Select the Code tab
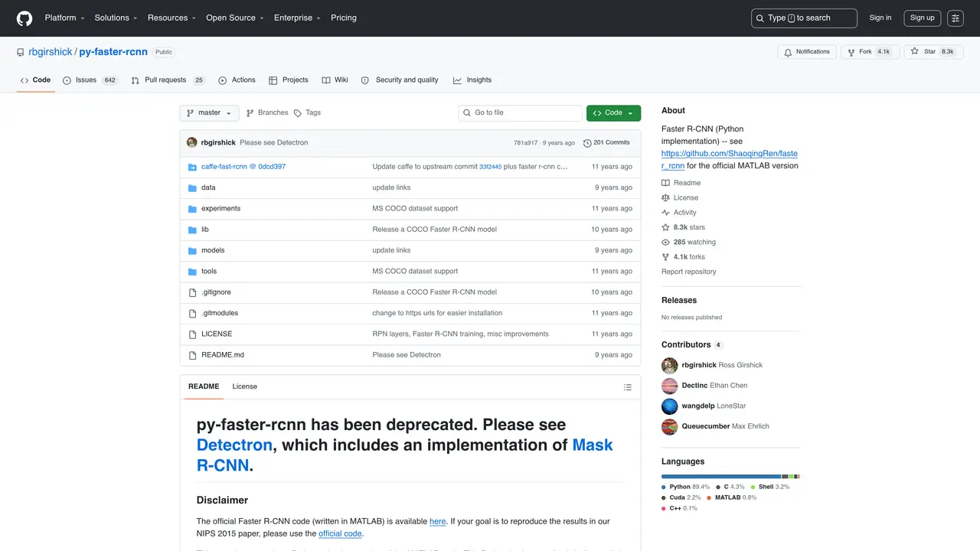Image resolution: width=980 pixels, height=551 pixels. [35, 80]
